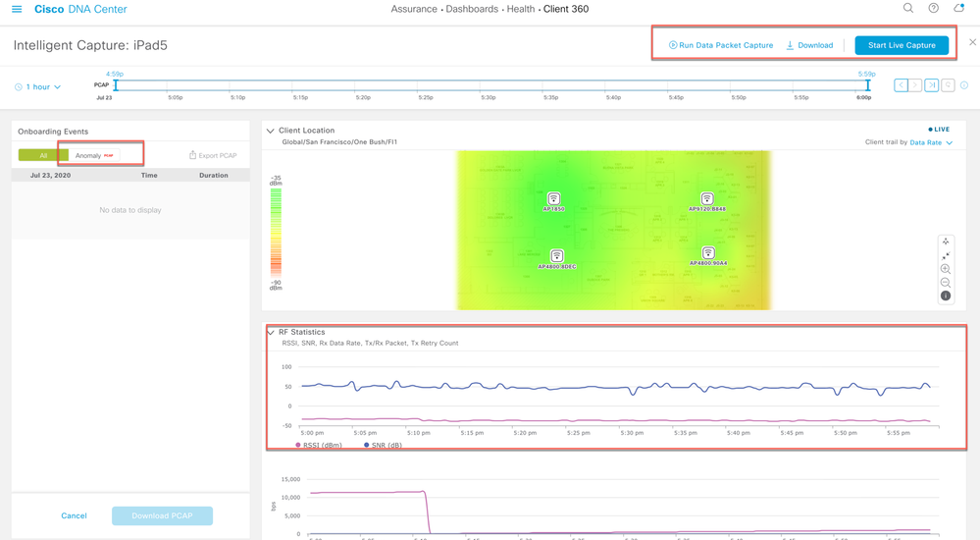This screenshot has width=980, height=540.
Task: Click the Duration column header
Action: 213,175
